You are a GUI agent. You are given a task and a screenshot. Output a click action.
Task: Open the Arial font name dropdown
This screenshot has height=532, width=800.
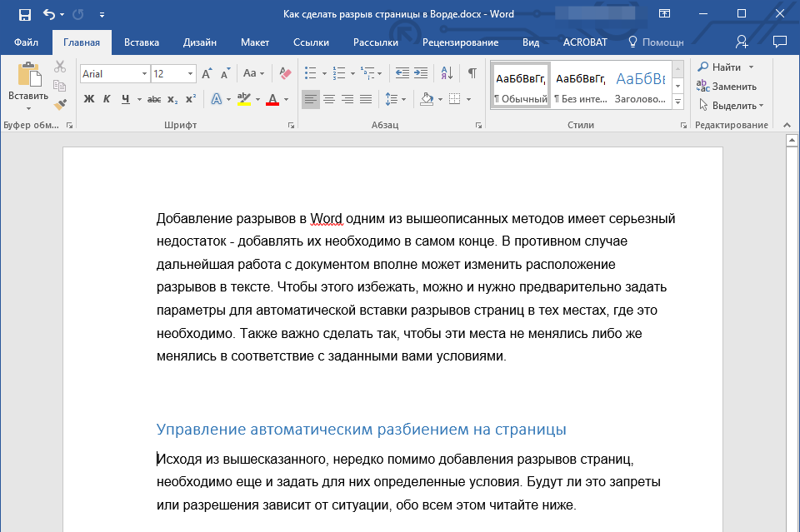144,74
